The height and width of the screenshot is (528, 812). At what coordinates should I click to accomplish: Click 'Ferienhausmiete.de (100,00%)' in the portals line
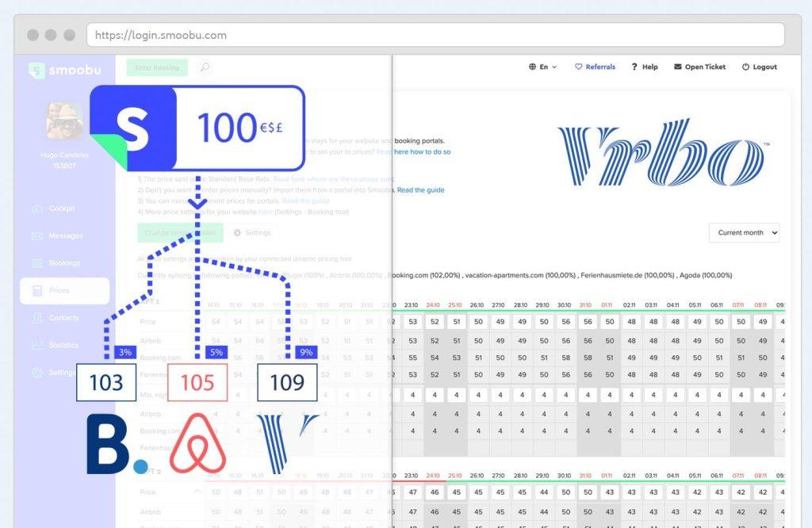[628, 275]
